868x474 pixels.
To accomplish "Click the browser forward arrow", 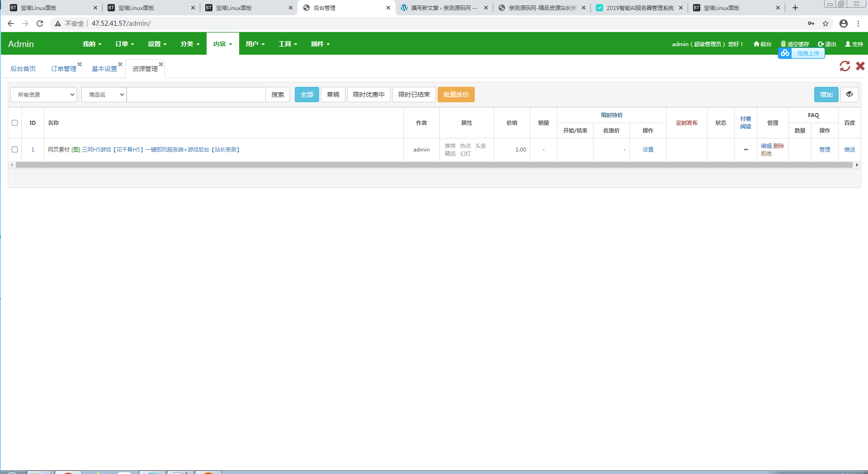I will click(x=25, y=24).
